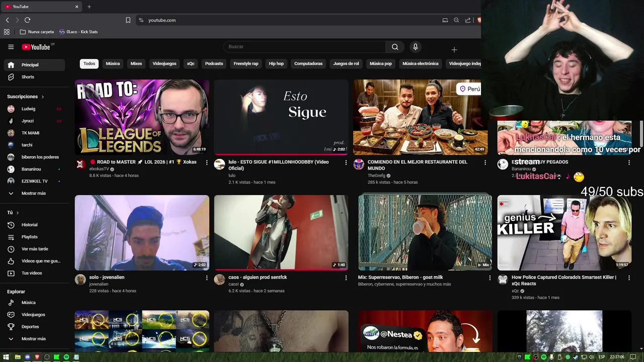The image size is (644, 362).
Task: Open the Mix: Superreservao goat milk thumbnail
Action: coord(425,233)
